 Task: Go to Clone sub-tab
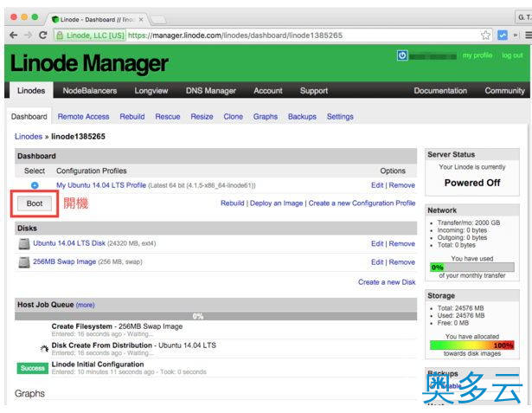(233, 117)
